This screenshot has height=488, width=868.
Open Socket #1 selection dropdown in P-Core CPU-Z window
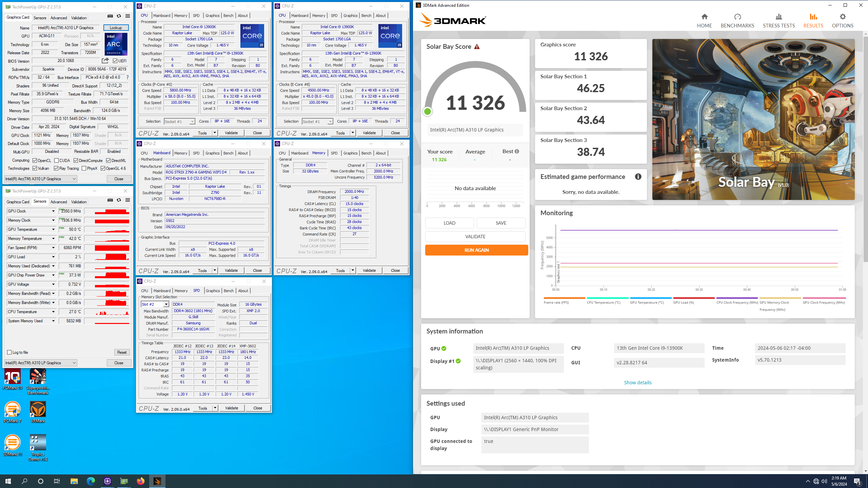tap(192, 121)
